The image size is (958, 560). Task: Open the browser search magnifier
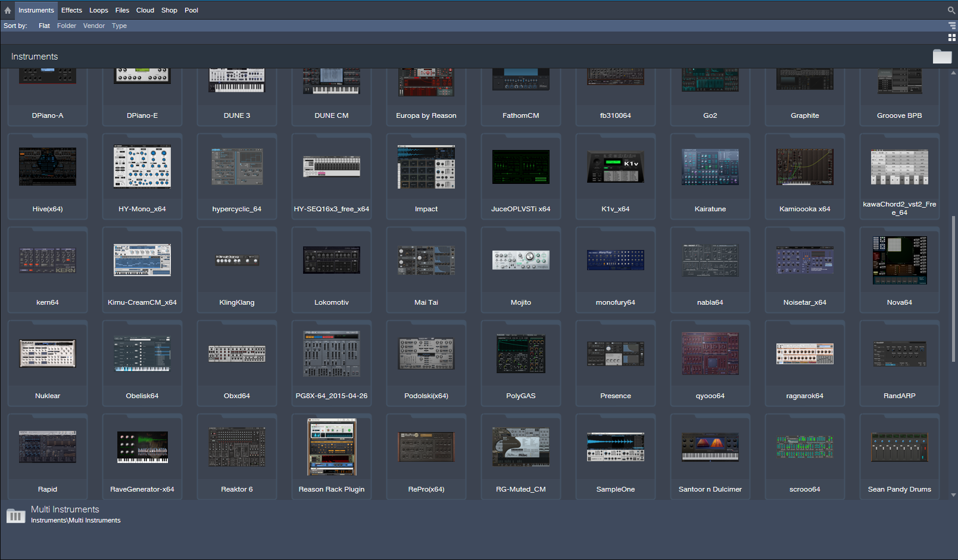pyautogui.click(x=951, y=10)
